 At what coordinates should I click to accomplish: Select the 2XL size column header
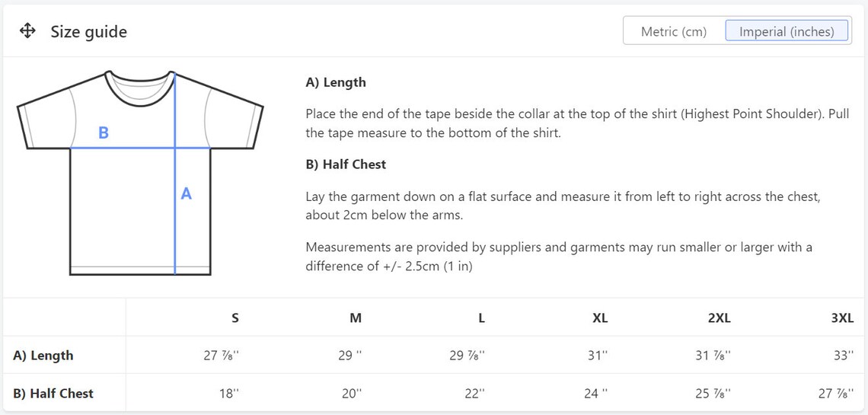(x=720, y=318)
